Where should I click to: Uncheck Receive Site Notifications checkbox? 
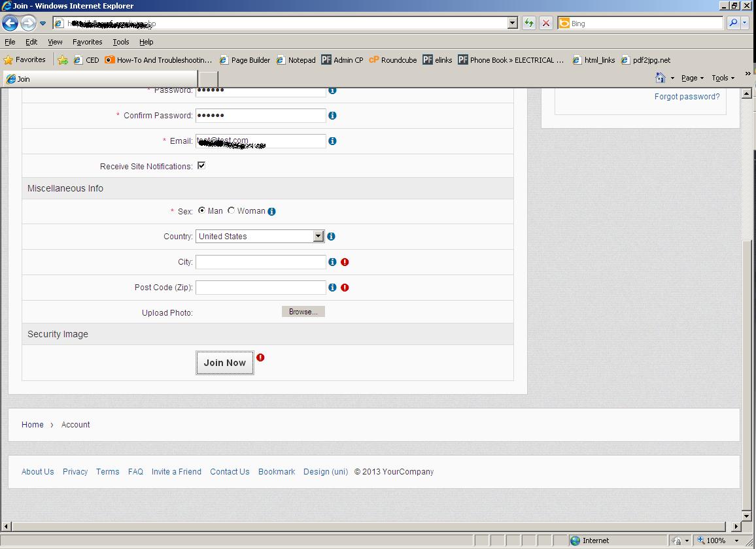pos(201,166)
